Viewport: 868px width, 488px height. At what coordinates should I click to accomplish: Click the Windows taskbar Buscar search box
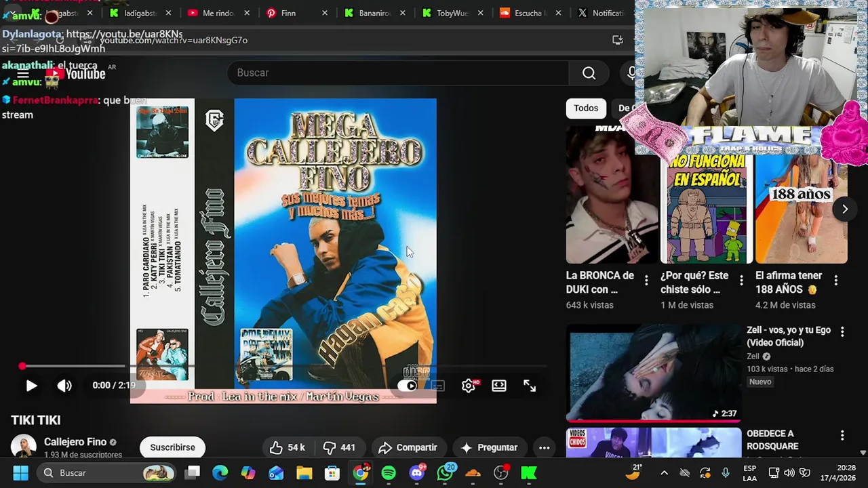tap(108, 472)
